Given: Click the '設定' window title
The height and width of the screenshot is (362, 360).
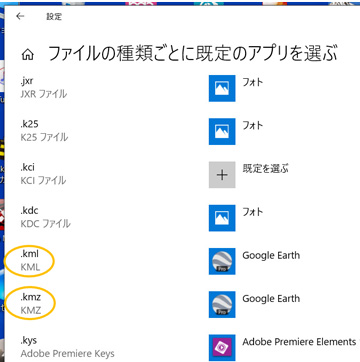Looking at the screenshot, I should click(x=54, y=17).
